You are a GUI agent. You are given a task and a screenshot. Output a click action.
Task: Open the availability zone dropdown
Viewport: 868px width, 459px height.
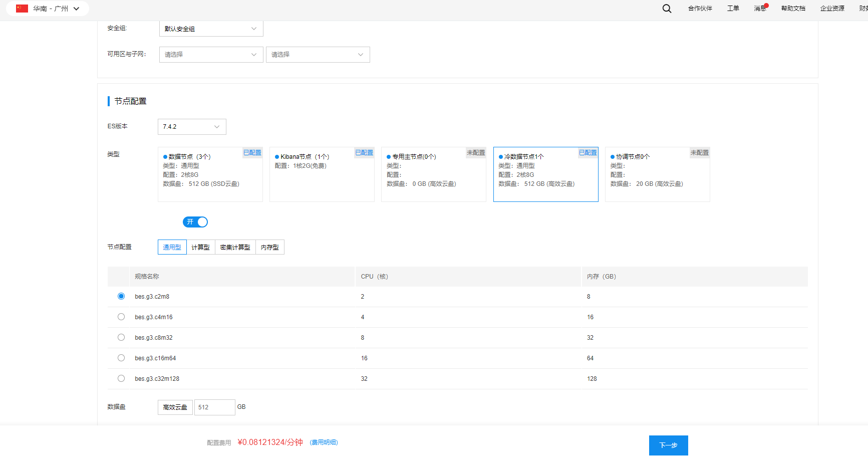(211, 55)
